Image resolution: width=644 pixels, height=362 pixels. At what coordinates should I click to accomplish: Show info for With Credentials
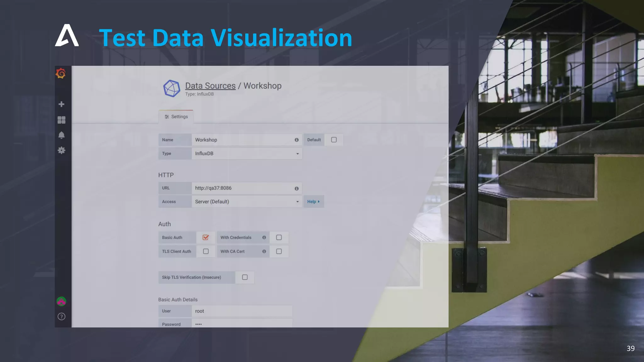264,238
